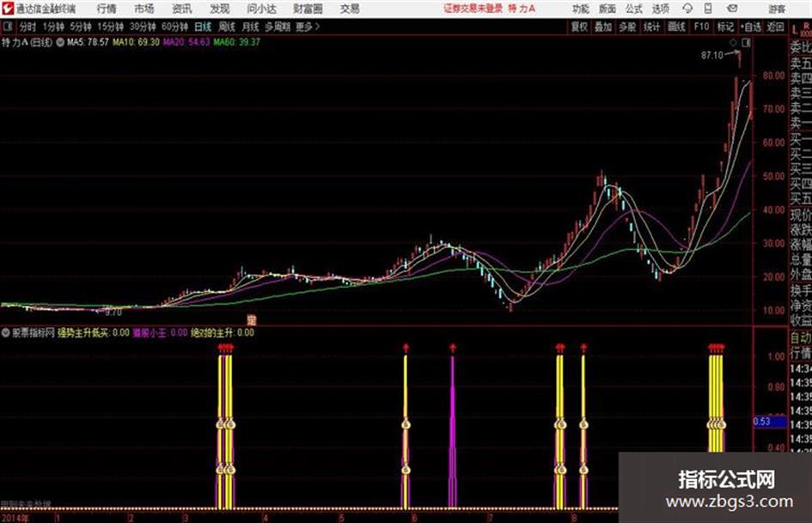Click the 叠加 overlay button
This screenshot has height=523, width=812.
(603, 27)
